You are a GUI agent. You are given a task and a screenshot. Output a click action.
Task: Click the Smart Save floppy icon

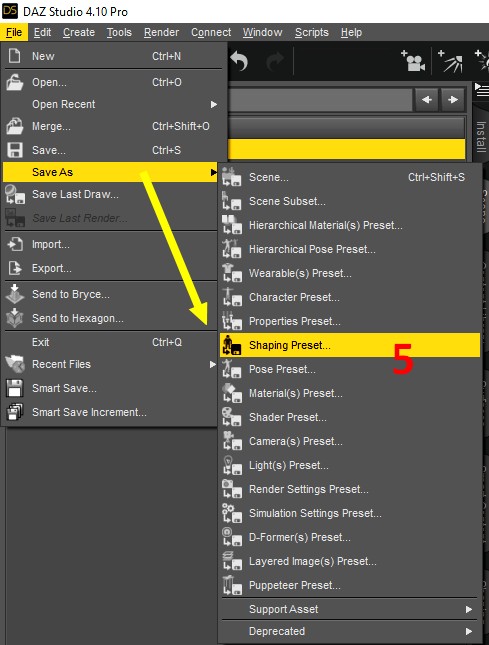pos(14,388)
